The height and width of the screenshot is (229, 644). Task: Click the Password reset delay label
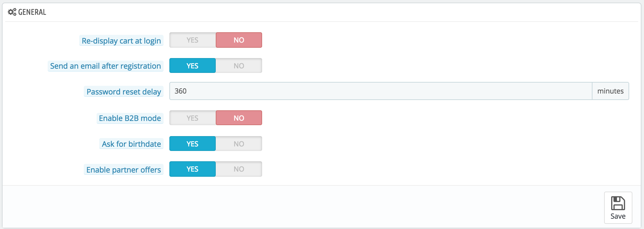coord(124,92)
